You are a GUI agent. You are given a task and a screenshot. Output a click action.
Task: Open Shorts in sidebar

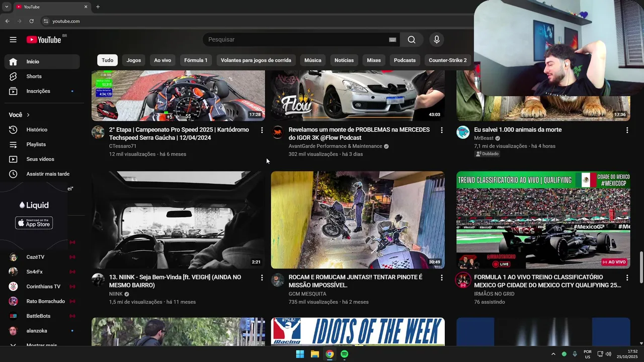[x=42, y=76]
